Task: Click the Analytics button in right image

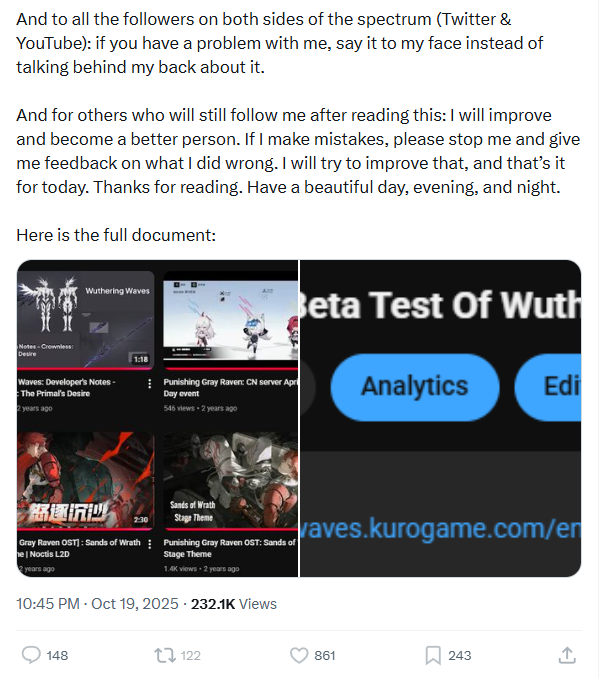Action: (415, 387)
